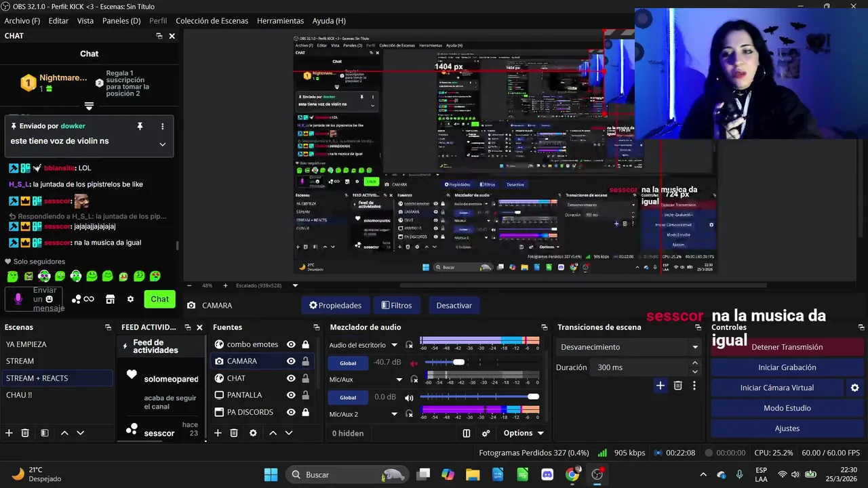Click the Desactivar button
The image size is (868, 488).
click(x=454, y=306)
